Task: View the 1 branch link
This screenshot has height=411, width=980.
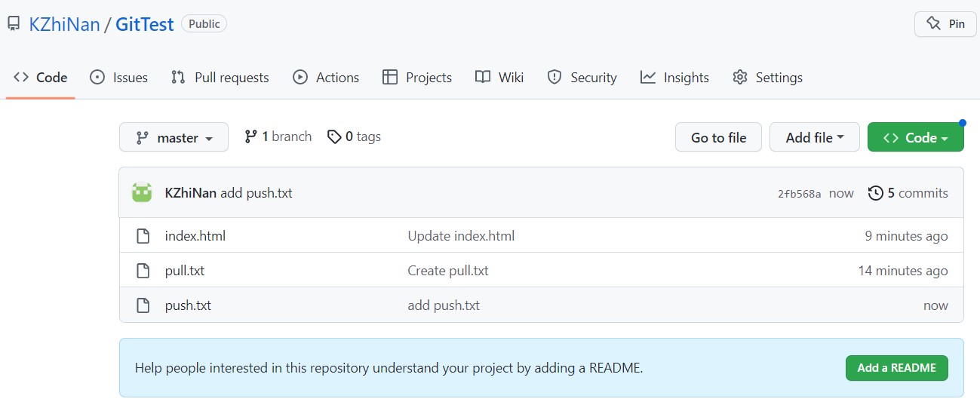Action: [x=278, y=136]
